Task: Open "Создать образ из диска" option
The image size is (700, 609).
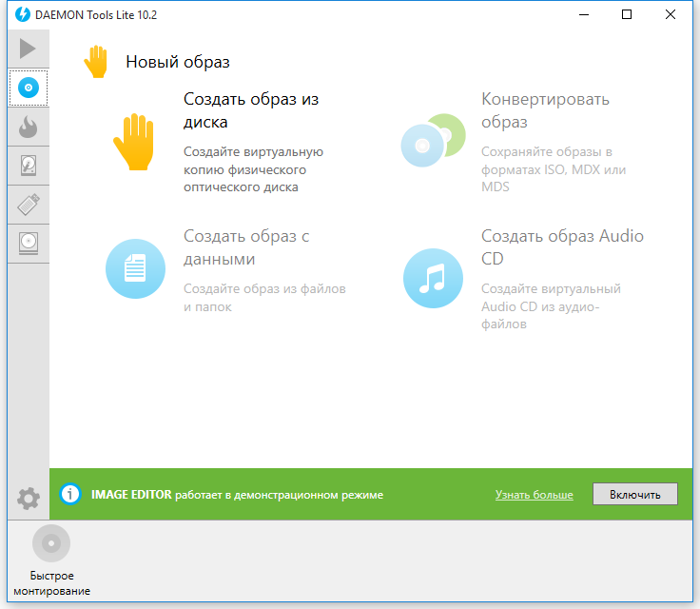Action: tap(250, 110)
